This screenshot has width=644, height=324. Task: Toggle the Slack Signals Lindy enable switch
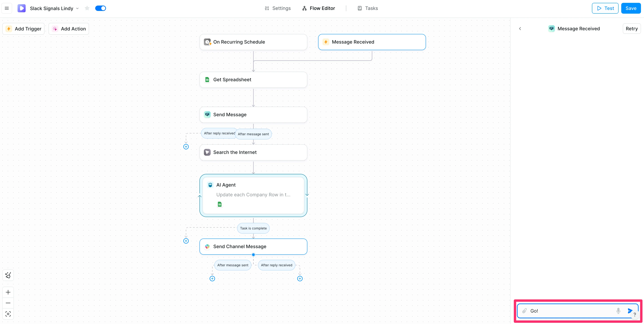(100, 8)
